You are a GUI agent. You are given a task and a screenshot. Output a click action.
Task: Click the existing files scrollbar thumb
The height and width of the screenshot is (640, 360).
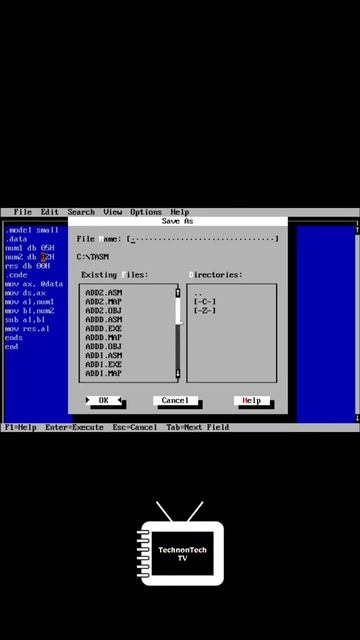point(178,310)
